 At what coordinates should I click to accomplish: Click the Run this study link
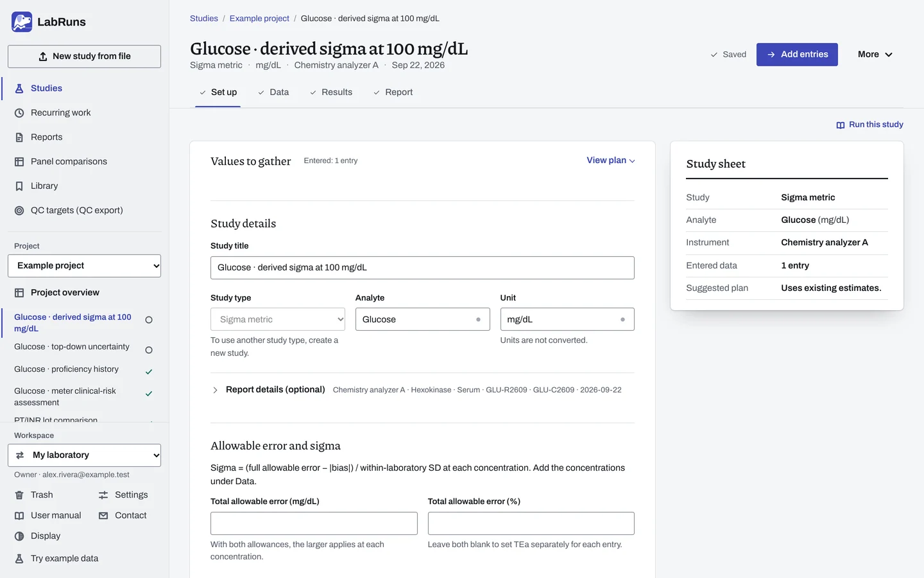pos(869,125)
